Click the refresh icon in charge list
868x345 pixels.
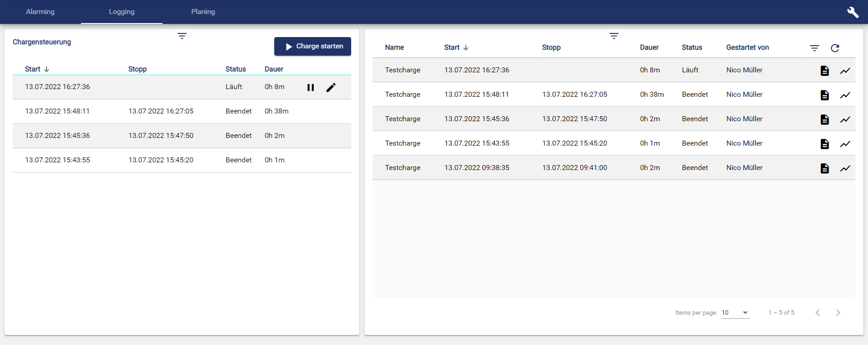point(835,48)
